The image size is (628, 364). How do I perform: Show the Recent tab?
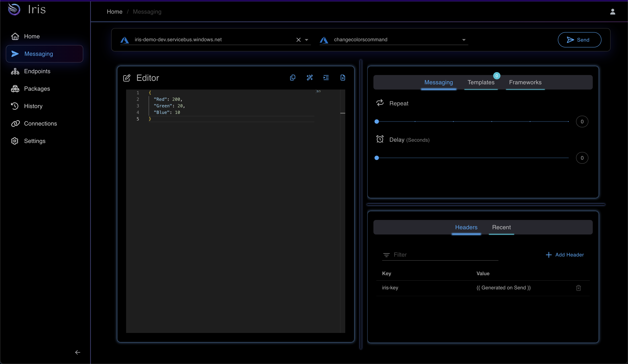(501, 227)
